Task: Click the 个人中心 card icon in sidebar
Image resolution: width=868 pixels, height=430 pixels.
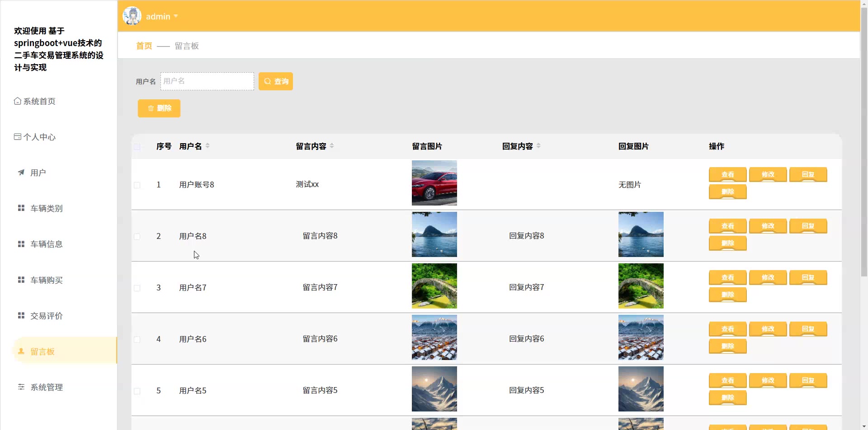Action: (x=17, y=137)
